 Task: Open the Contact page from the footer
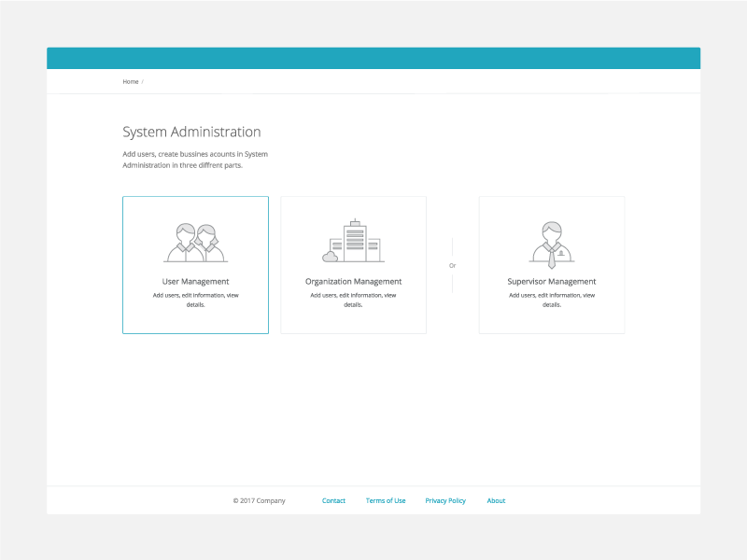click(x=334, y=500)
